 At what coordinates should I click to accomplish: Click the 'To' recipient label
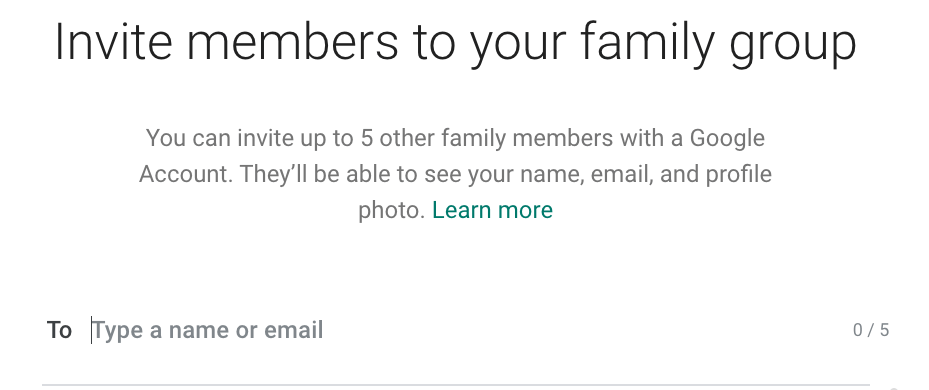59,330
